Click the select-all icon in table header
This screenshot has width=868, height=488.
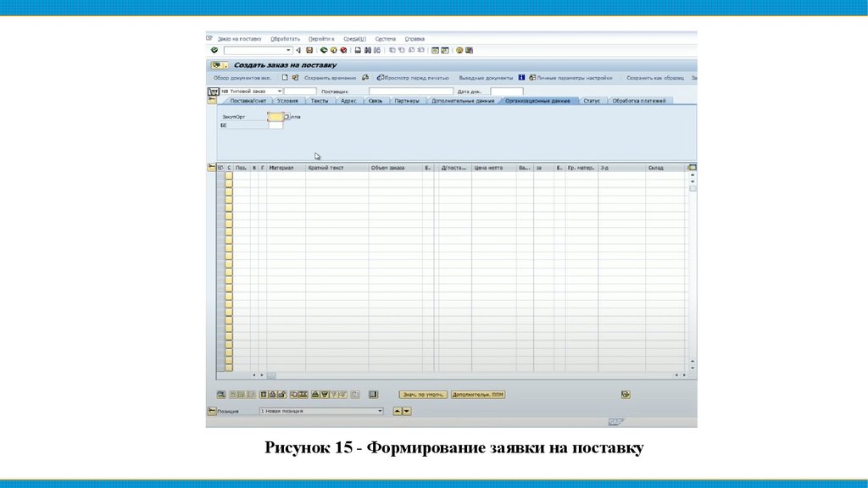220,168
